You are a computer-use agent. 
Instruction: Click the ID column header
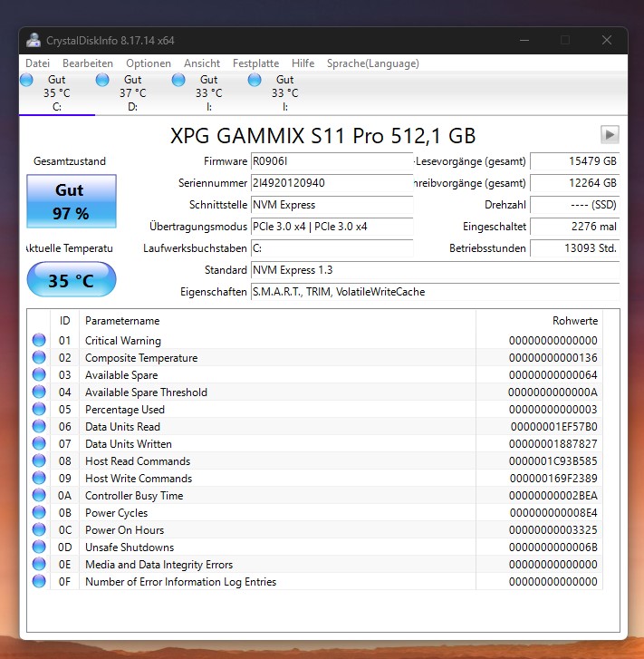click(x=64, y=321)
